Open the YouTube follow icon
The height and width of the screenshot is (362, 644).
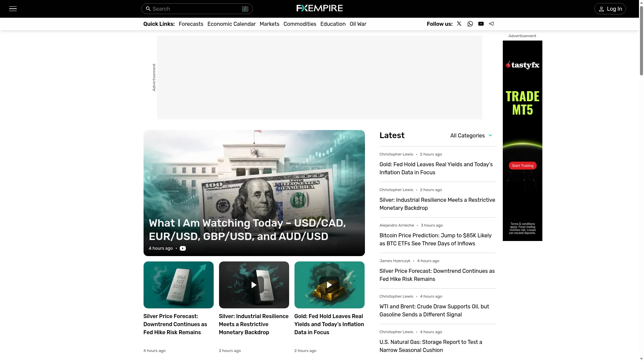click(x=481, y=23)
